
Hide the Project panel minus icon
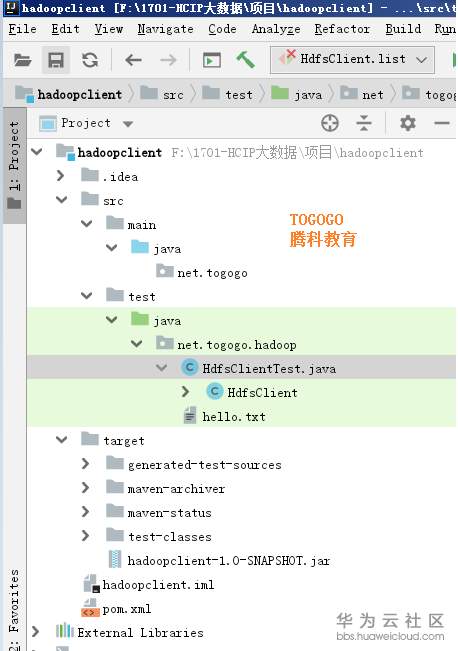pos(442,123)
